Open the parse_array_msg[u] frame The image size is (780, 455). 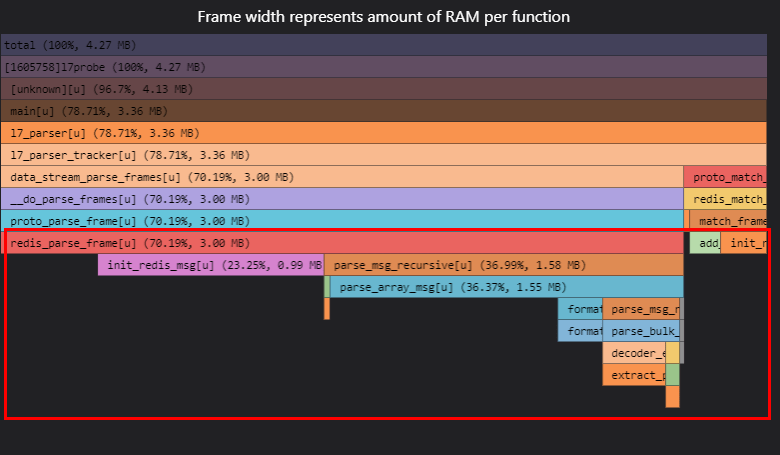(506, 287)
